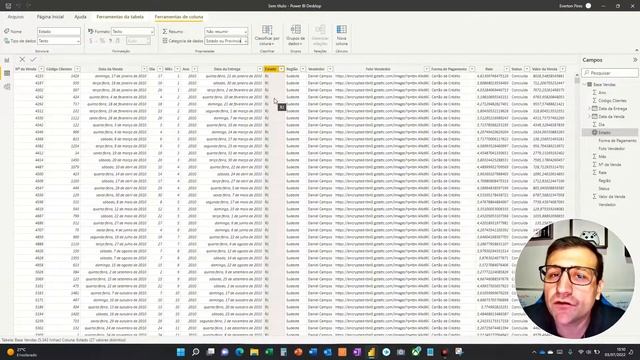Viewport: 640px width, 360px height.
Task: Expand the Data da Entrega field hierarchy
Action: point(589,108)
